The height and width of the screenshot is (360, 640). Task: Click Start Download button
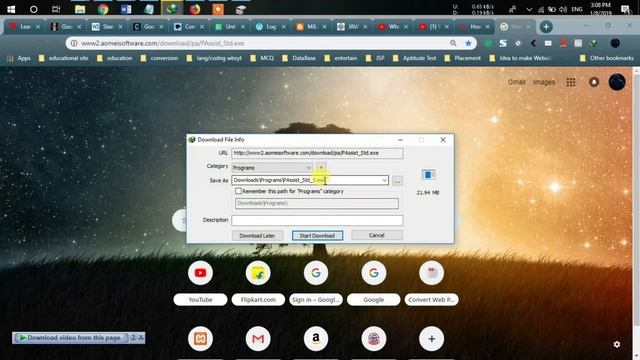[x=317, y=236]
